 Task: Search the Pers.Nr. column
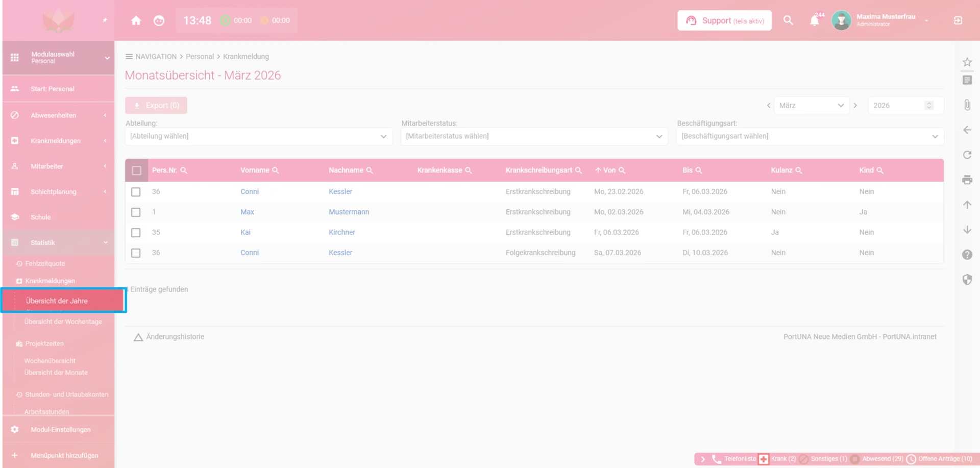(x=184, y=170)
